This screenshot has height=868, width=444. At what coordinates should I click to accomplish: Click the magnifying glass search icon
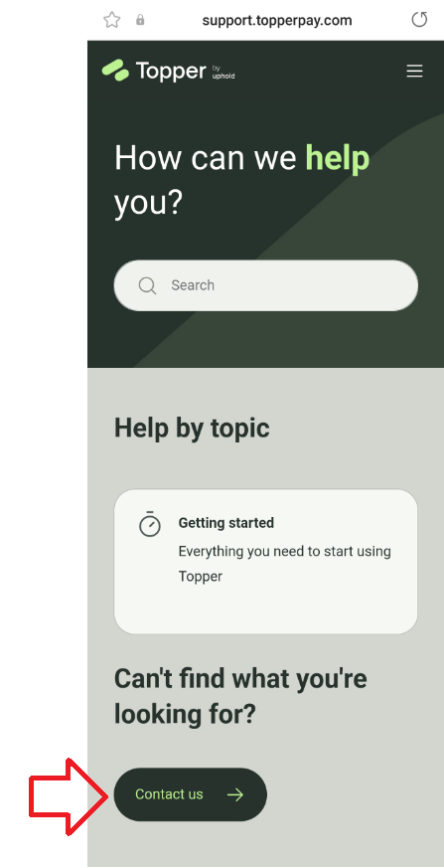(147, 285)
